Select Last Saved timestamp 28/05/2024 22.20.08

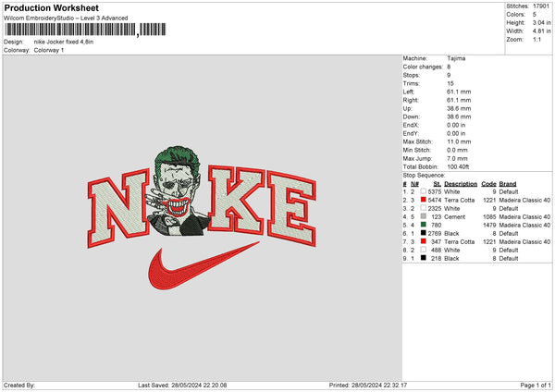coord(199,386)
